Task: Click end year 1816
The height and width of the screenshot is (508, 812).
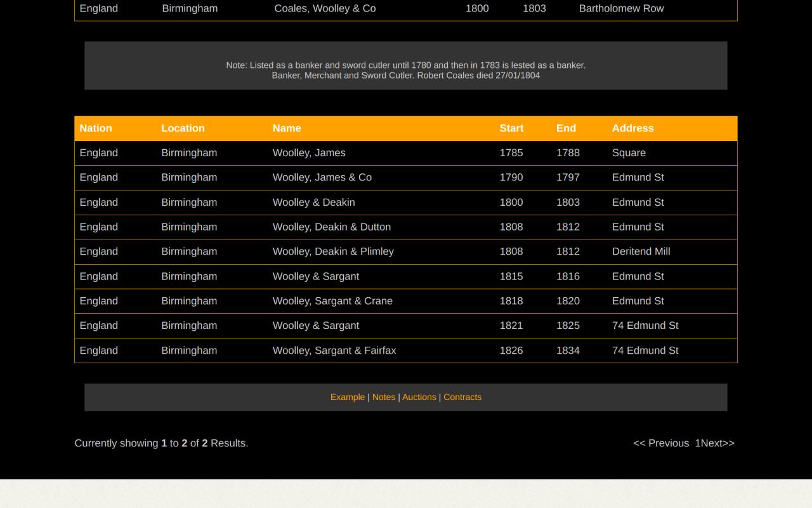Action: pos(568,276)
